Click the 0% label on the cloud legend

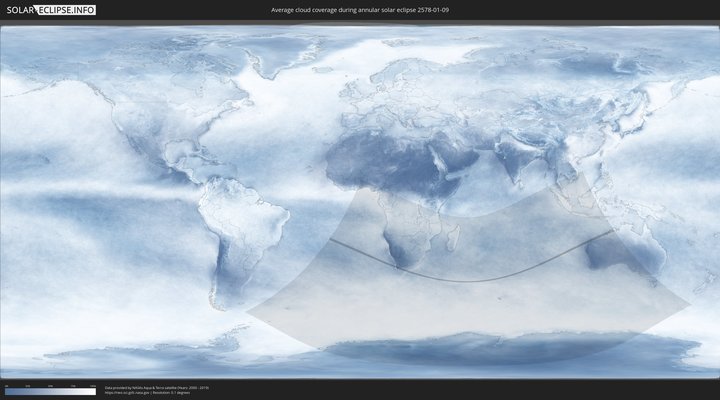tap(6, 385)
